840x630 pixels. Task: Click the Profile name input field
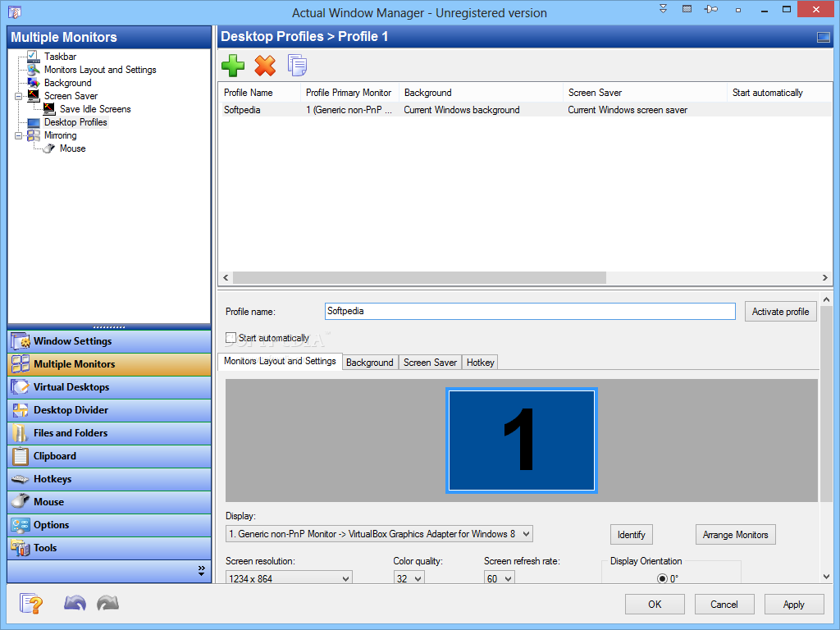tap(531, 311)
